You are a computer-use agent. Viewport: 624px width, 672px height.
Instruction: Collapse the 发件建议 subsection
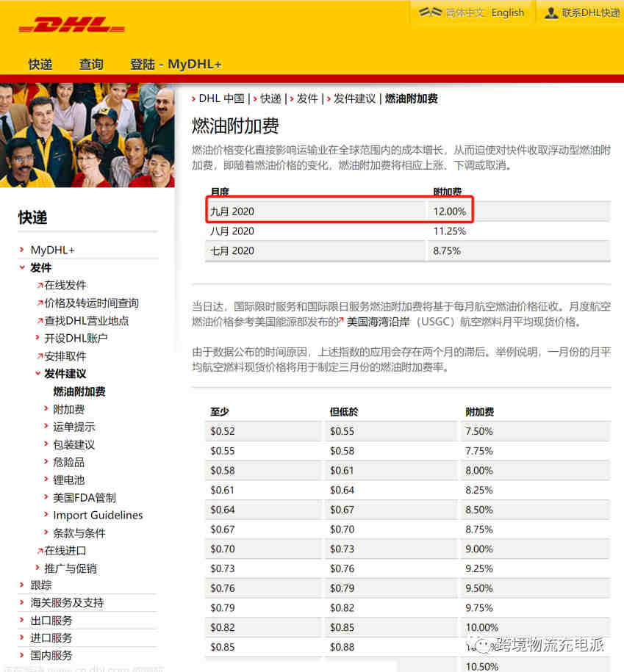(x=65, y=374)
